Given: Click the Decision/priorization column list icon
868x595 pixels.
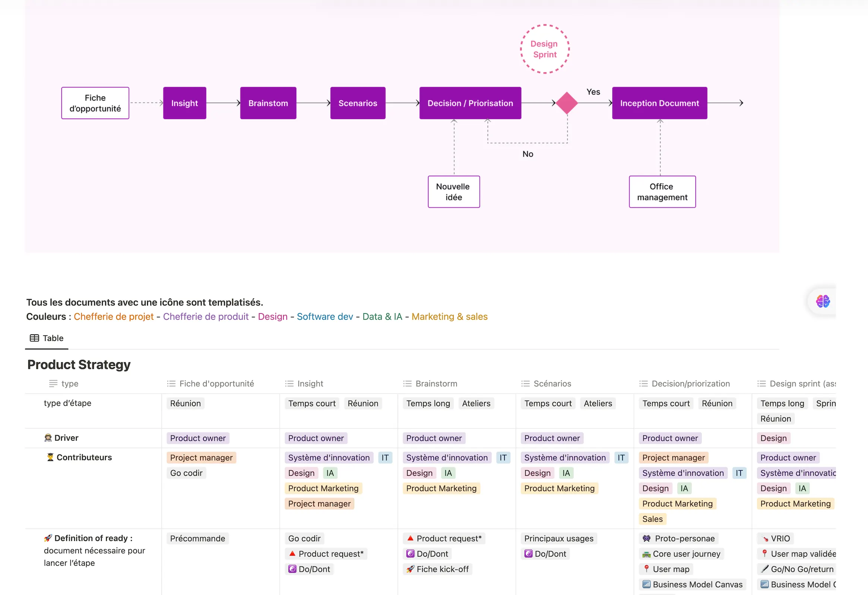Looking at the screenshot, I should [643, 384].
